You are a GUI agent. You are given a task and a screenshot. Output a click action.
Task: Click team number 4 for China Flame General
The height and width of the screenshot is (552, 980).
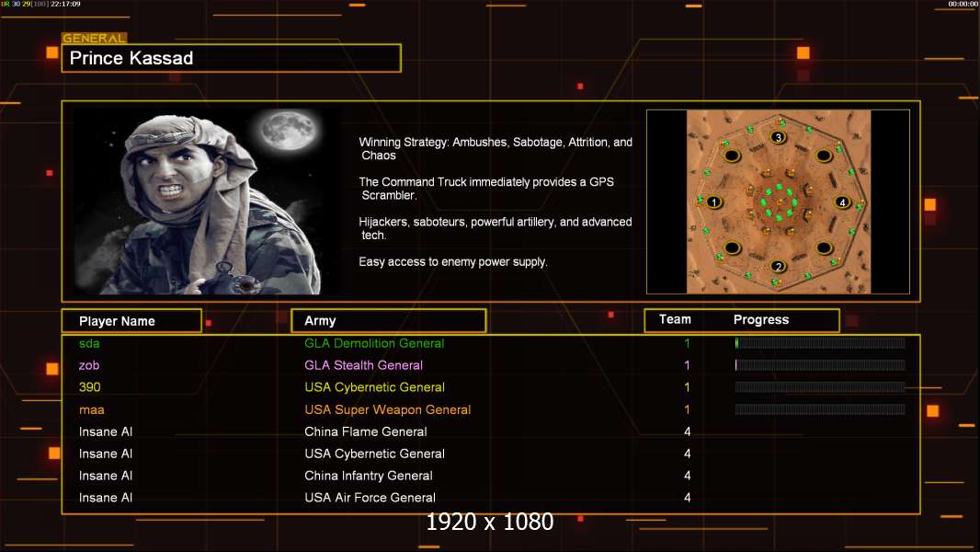(x=688, y=431)
